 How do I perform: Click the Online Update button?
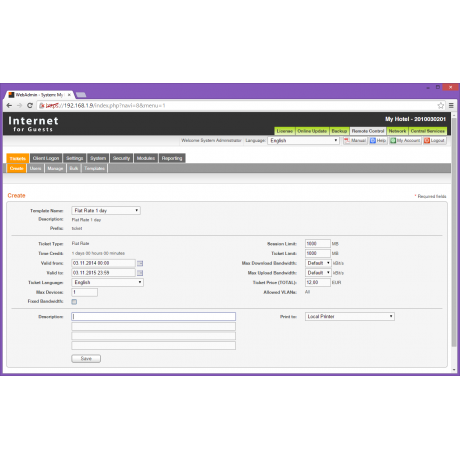click(312, 131)
